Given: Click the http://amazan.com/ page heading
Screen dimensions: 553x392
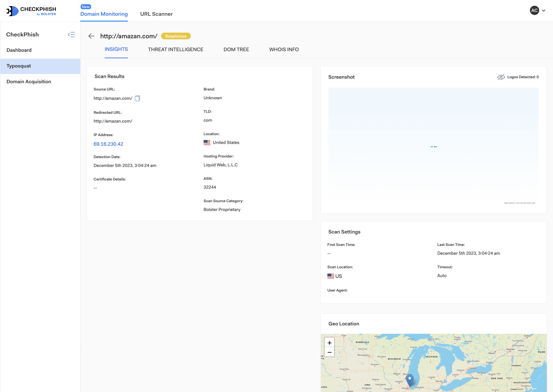Looking at the screenshot, I should [129, 36].
